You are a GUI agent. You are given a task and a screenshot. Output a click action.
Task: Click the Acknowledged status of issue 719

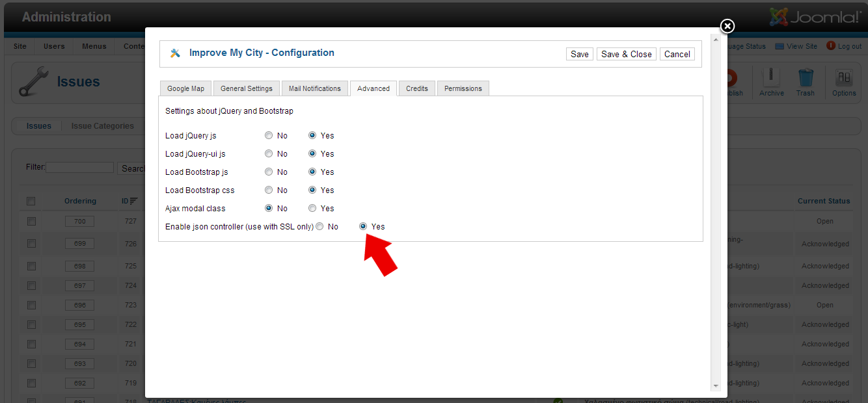[825, 383]
